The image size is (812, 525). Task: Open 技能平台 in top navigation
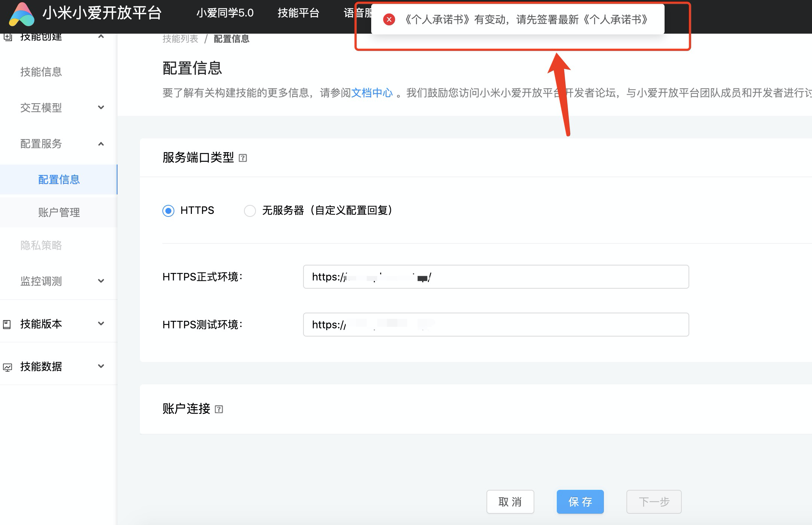tap(298, 13)
